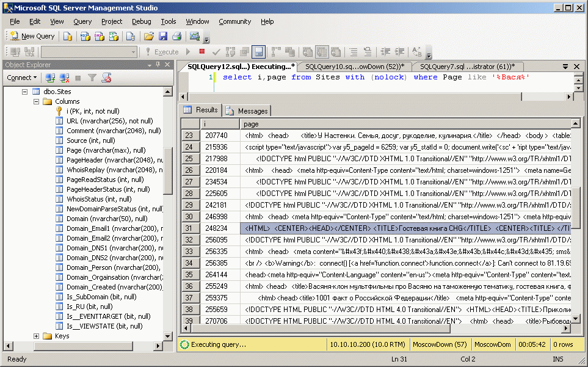Click the Parse checkmark icon
The image size is (588, 367).
tap(216, 52)
